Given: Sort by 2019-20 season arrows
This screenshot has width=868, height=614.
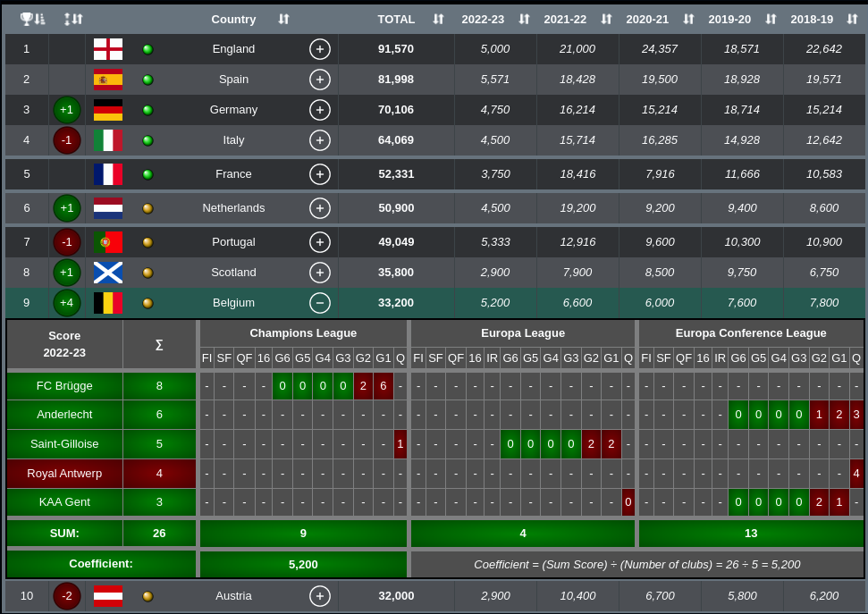Looking at the screenshot, I should pyautogui.click(x=771, y=19).
